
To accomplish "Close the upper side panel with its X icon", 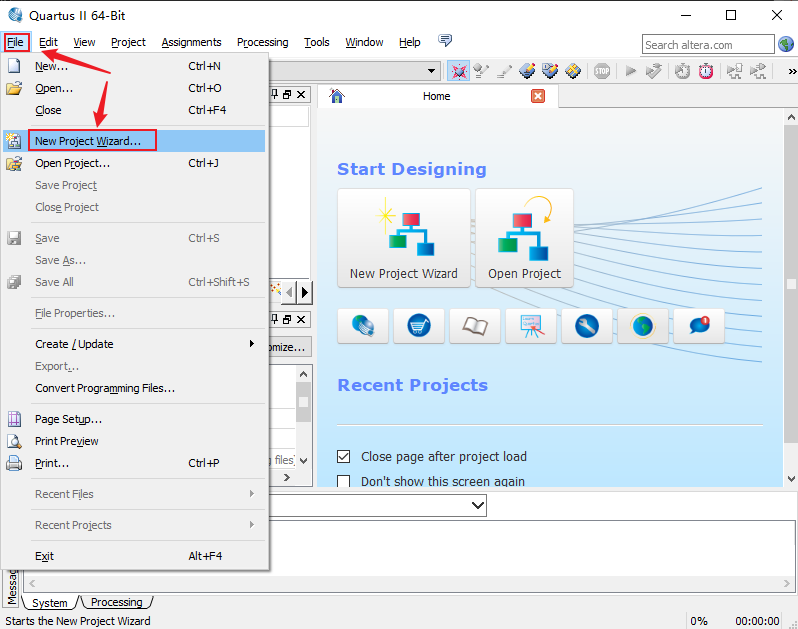I will click(301, 95).
